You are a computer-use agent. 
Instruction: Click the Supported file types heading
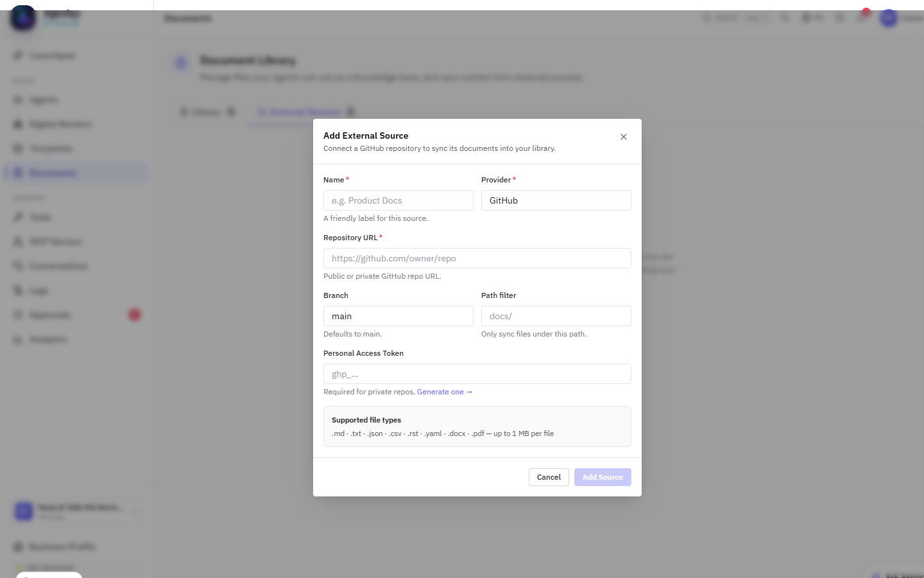(x=366, y=420)
